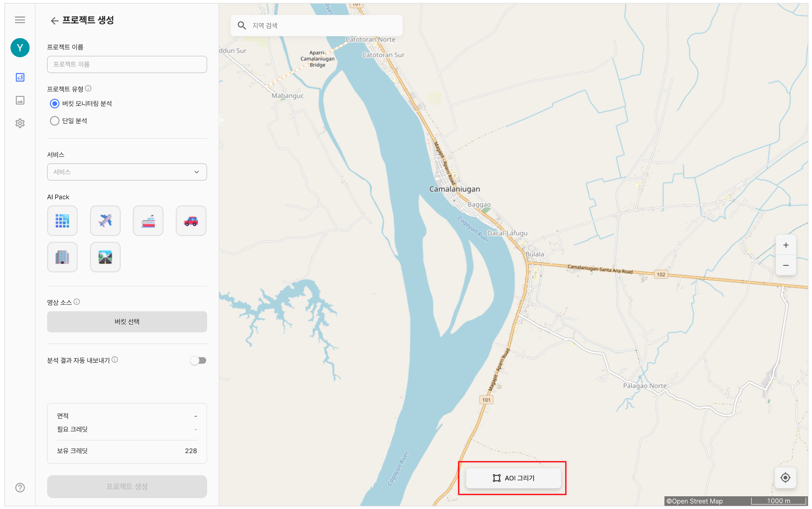The width and height of the screenshot is (812, 509).
Task: Center map on my current location
Action: pyautogui.click(x=785, y=478)
